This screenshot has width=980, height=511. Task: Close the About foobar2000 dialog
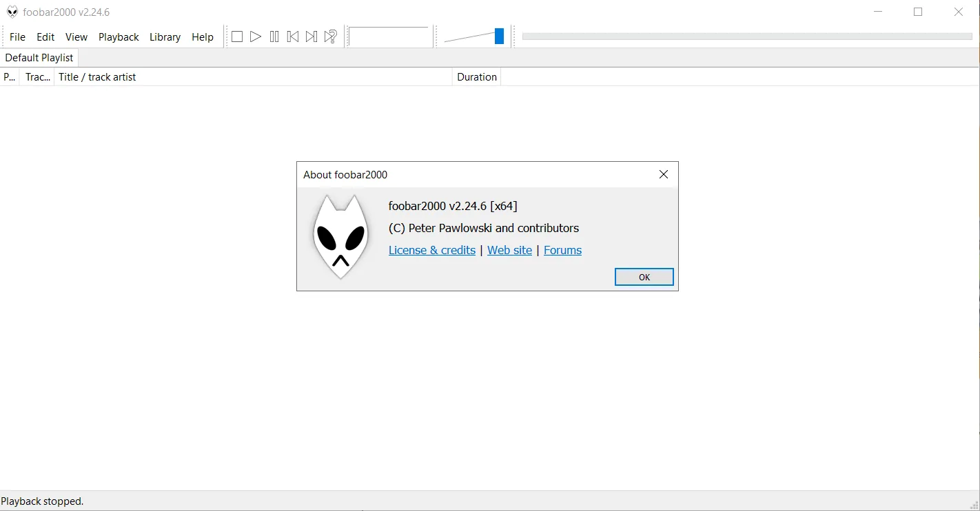click(x=664, y=174)
